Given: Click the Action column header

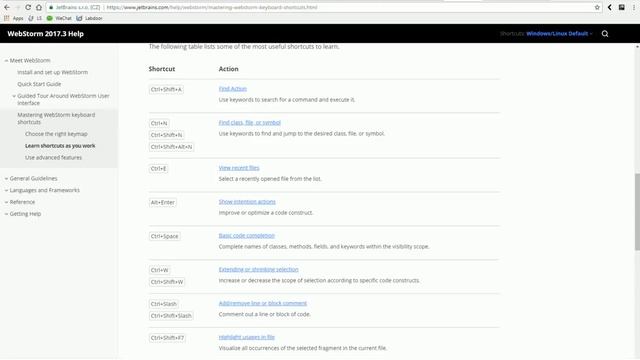Looking at the screenshot, I should pos(229,69).
